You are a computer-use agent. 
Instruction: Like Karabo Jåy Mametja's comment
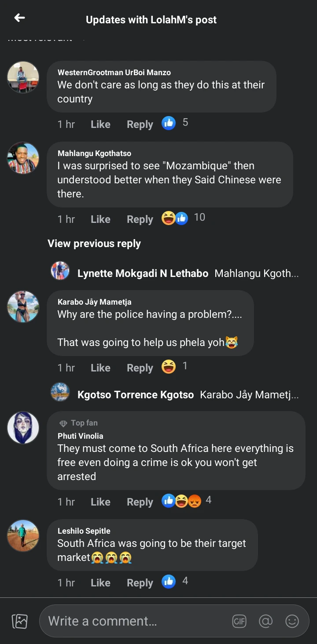point(100,368)
